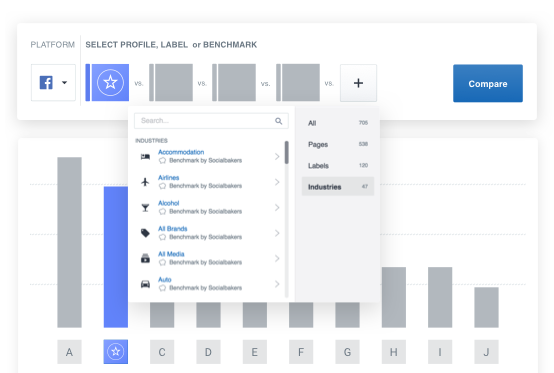Click the gray bar above H
This screenshot has width=554, height=373.
(394, 297)
